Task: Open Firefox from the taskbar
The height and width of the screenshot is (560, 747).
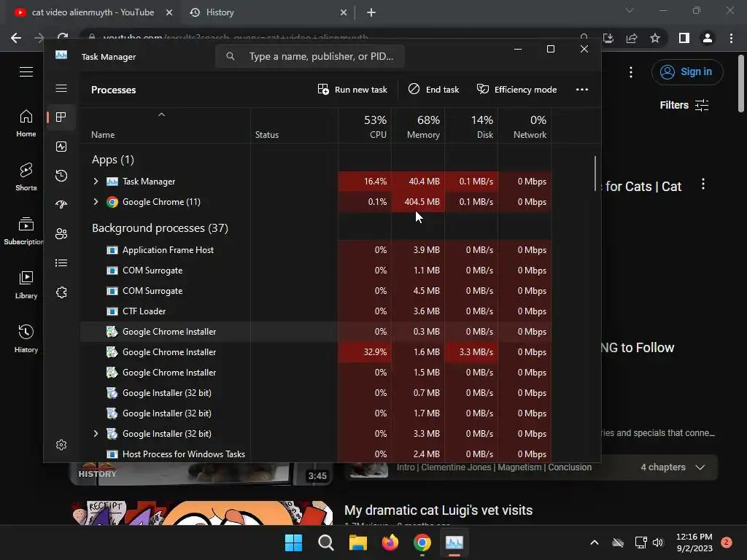Action: 390,542
